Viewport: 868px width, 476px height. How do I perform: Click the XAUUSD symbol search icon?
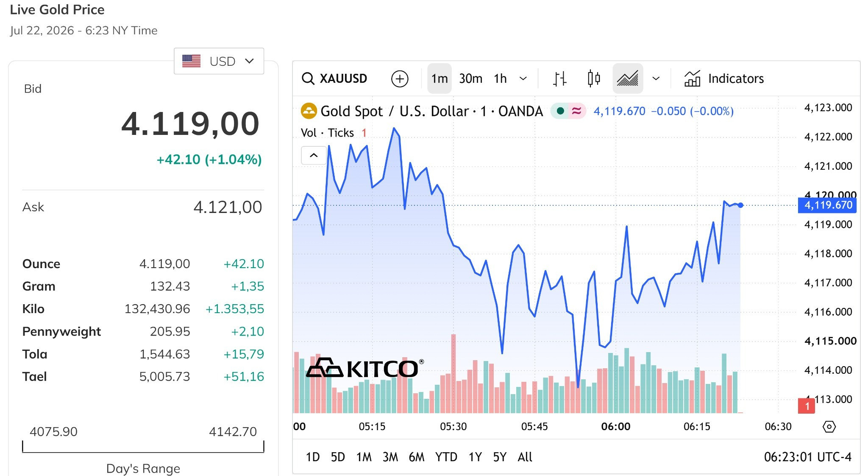tap(308, 78)
